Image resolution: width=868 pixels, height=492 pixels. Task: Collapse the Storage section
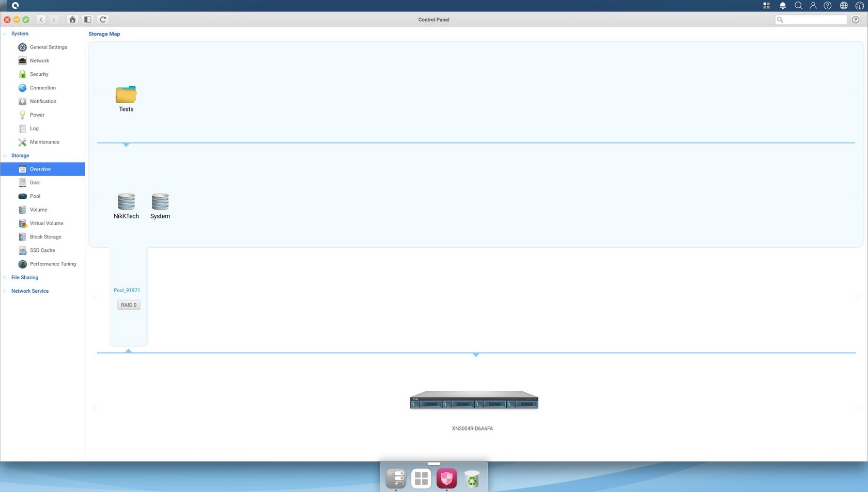coord(5,156)
